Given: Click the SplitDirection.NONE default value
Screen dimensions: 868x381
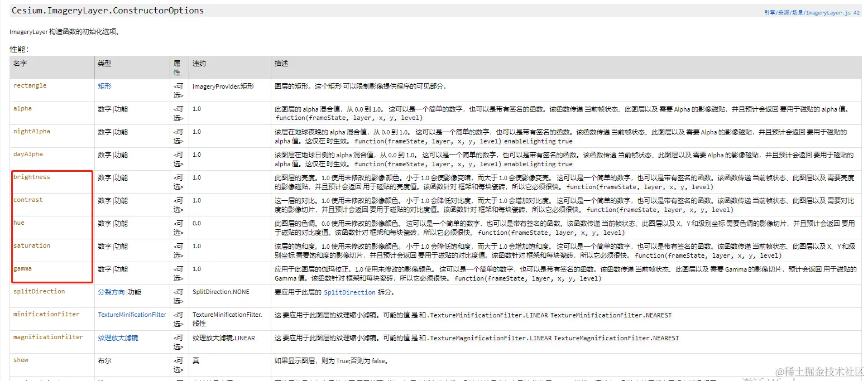Looking at the screenshot, I should coord(221,292).
